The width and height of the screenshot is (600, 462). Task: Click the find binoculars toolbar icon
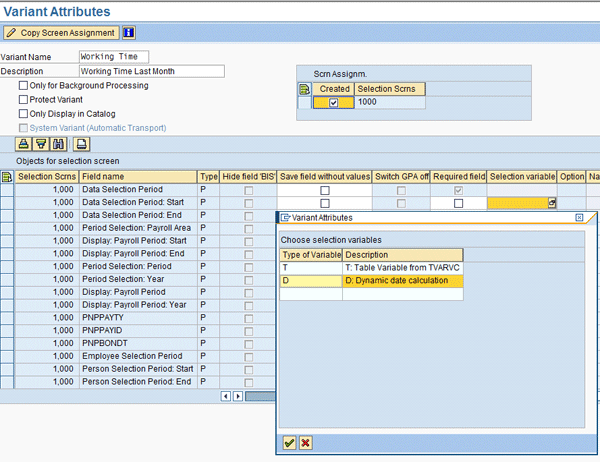[59, 143]
